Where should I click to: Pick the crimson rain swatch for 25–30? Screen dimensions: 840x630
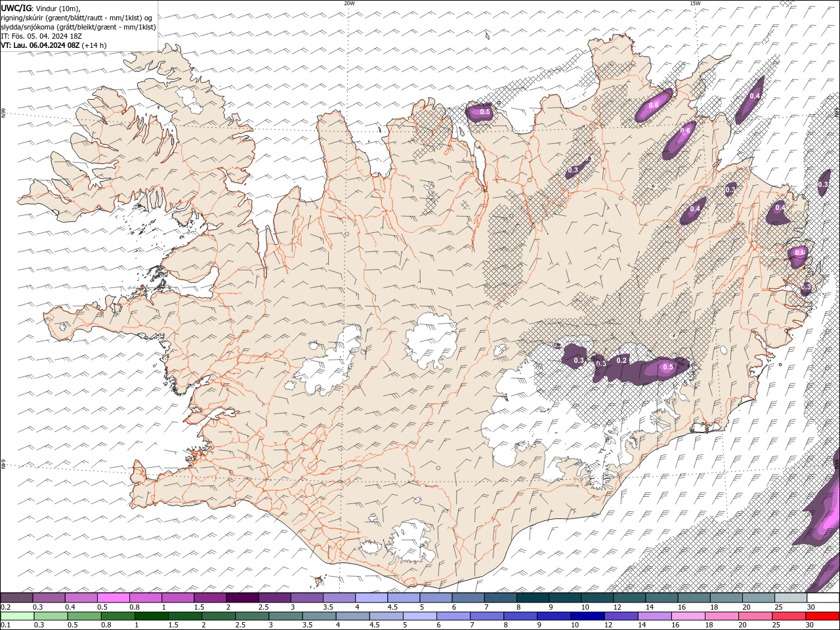pyautogui.click(x=788, y=616)
